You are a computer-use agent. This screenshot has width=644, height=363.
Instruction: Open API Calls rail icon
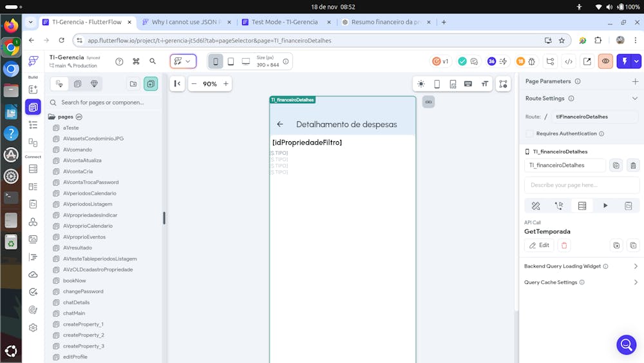(x=33, y=222)
